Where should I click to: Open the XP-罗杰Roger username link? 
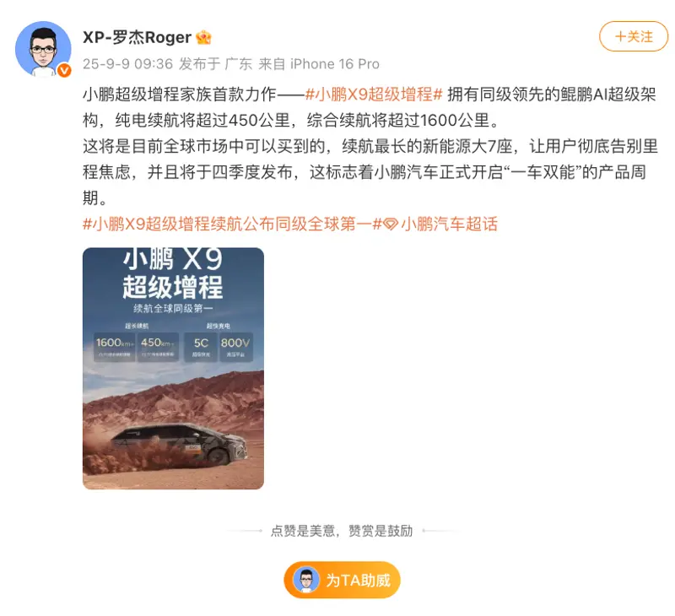click(x=137, y=37)
